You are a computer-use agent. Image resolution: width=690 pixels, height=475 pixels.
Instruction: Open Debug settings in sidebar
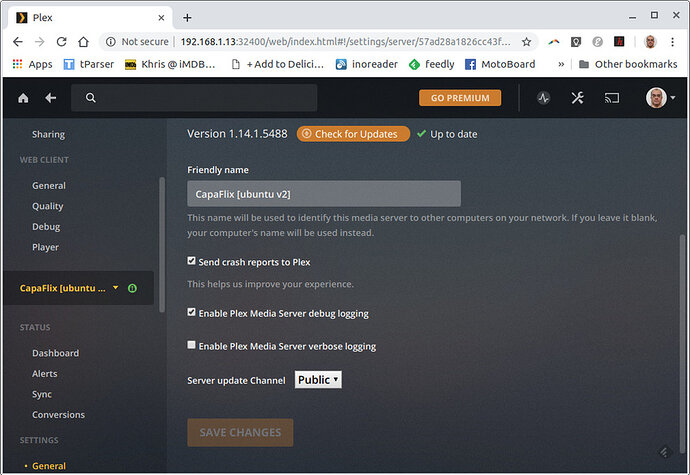(46, 227)
